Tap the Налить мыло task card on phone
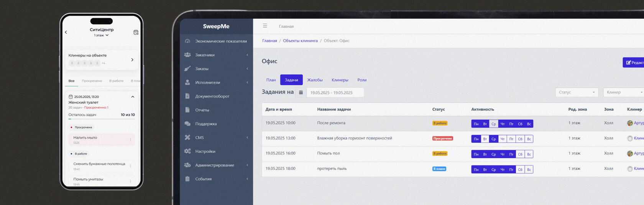 coord(102,139)
